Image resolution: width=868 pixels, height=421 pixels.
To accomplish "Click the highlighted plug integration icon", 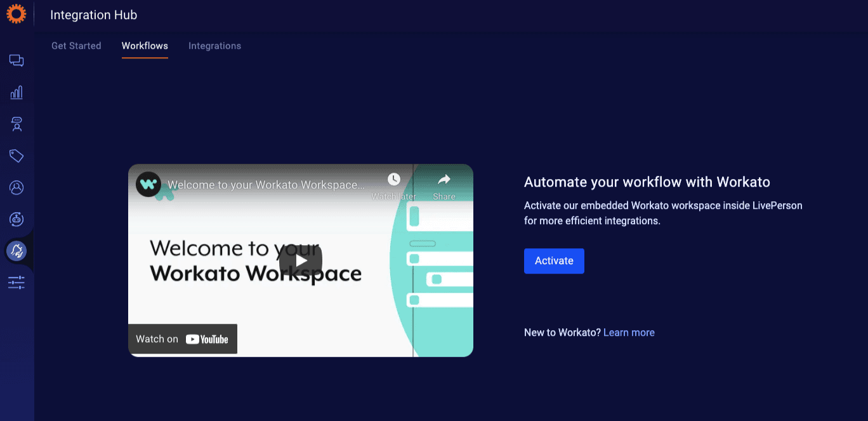I will click(16, 251).
